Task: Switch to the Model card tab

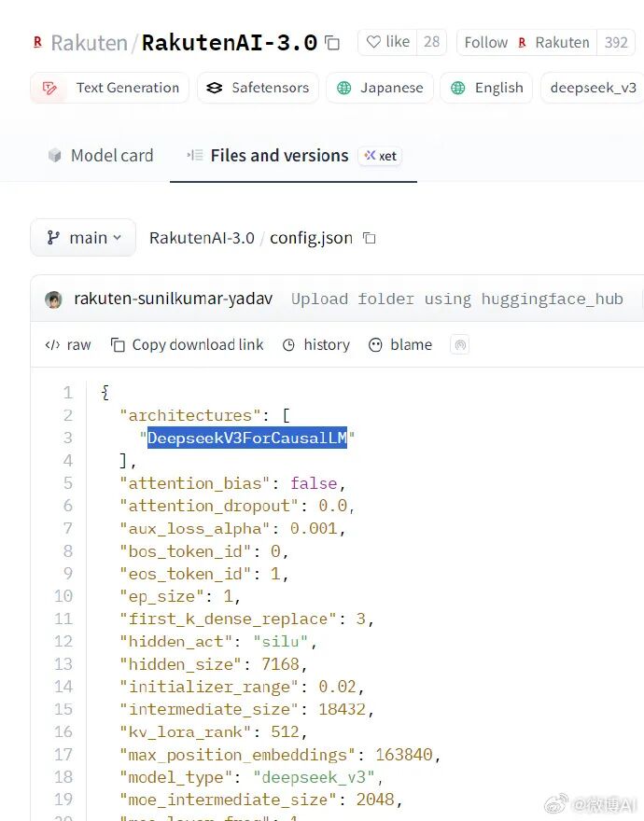Action: point(100,156)
